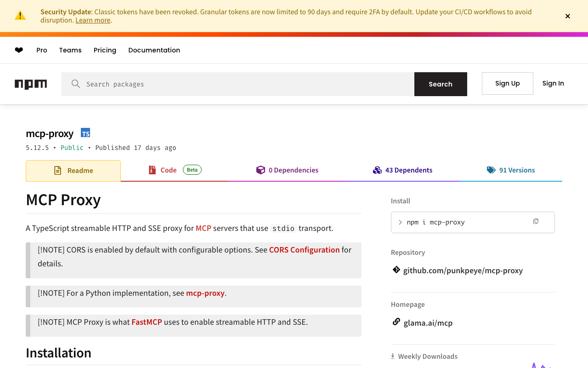Follow the CORS Configuration link

tap(304, 250)
